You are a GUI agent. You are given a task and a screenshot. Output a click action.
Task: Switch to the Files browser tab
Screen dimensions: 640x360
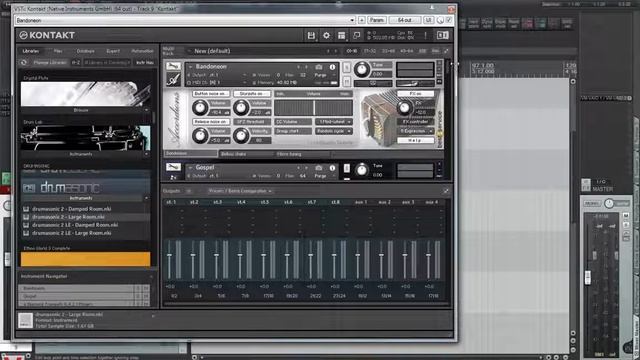[58, 51]
